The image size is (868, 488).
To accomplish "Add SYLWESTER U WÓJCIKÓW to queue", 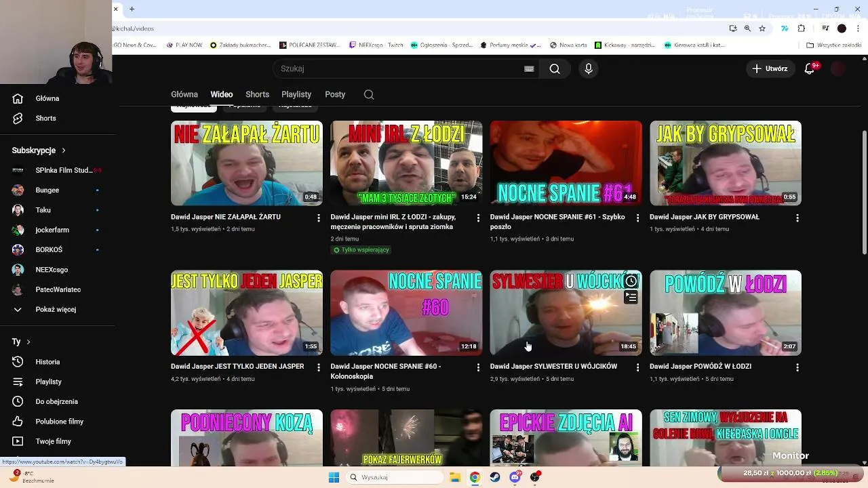I will pos(631,297).
